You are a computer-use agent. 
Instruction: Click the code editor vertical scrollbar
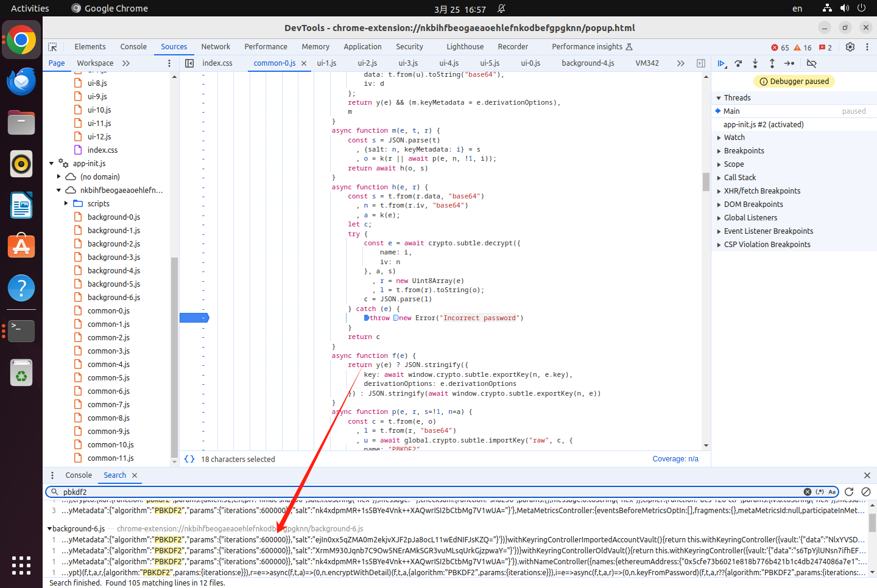[x=706, y=182]
